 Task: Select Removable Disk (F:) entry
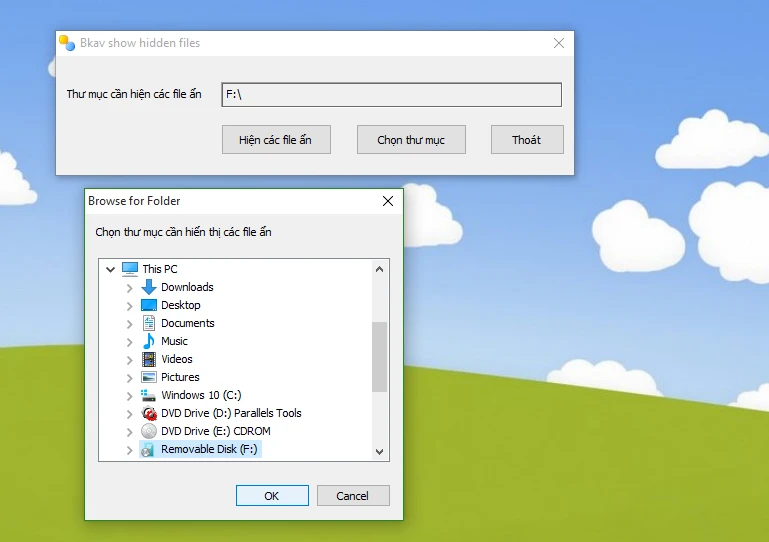tap(208, 450)
